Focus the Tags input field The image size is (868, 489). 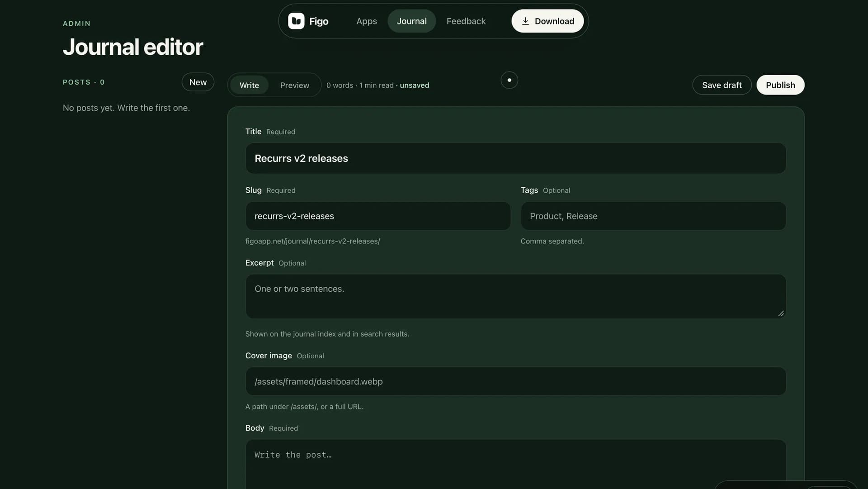(653, 216)
